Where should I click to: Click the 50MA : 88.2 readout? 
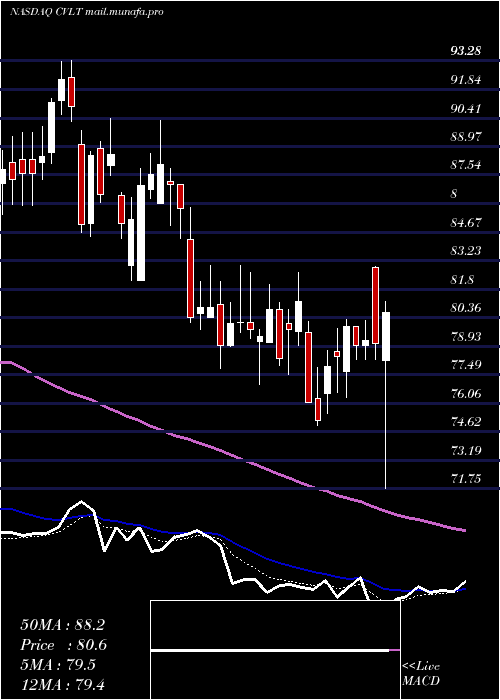[x=62, y=625]
